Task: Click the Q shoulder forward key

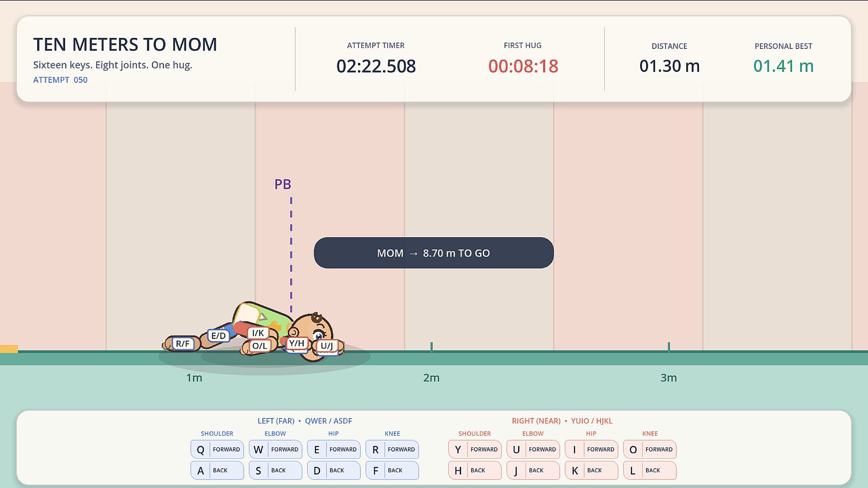Action: 217,449
